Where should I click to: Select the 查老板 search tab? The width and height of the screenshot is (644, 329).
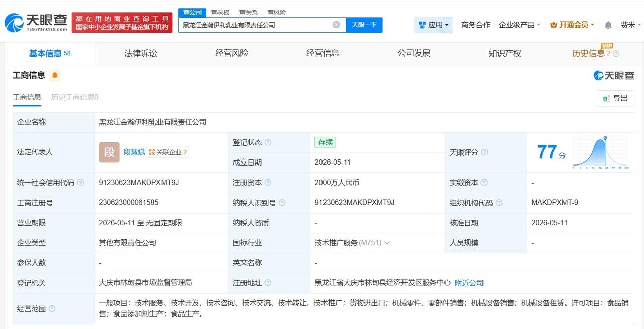[x=220, y=12]
